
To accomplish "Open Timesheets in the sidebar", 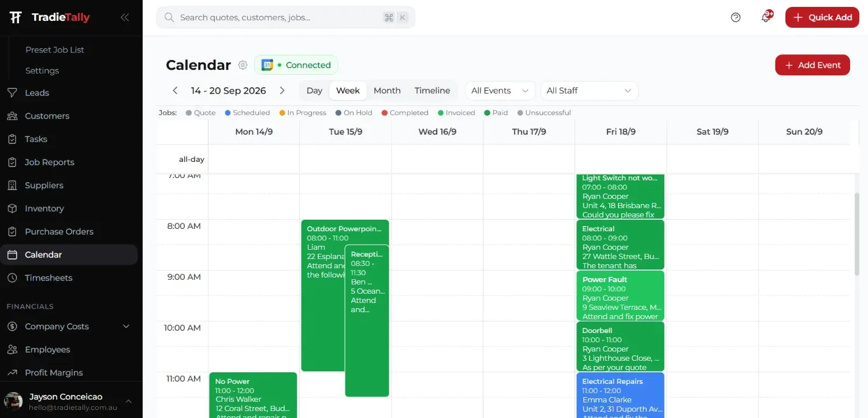I will (x=69, y=278).
